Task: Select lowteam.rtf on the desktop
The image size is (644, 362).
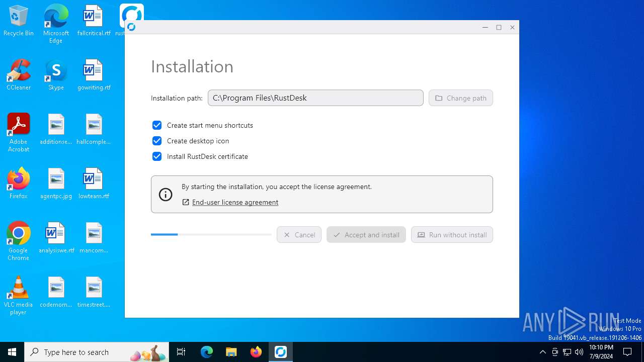Action: (94, 184)
